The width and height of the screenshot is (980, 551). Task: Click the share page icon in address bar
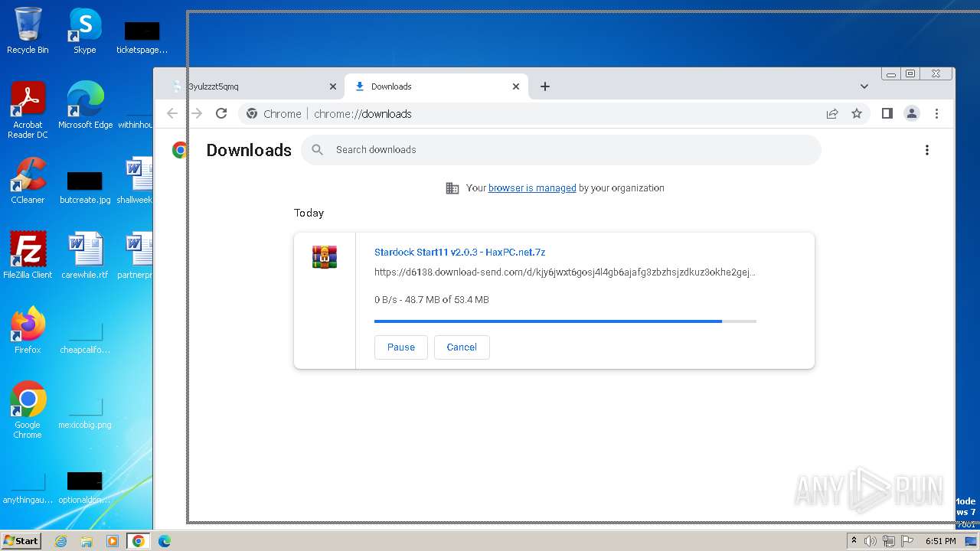[x=832, y=113]
